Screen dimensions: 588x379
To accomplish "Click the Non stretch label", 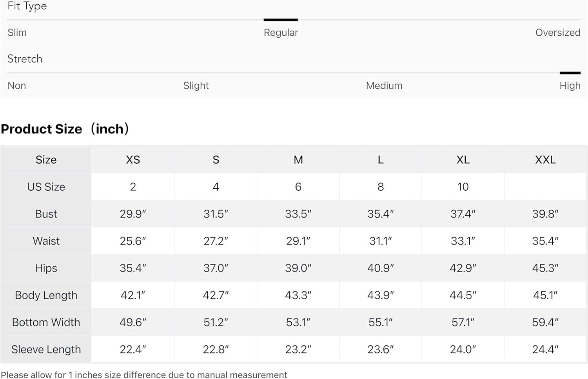I will [x=17, y=86].
